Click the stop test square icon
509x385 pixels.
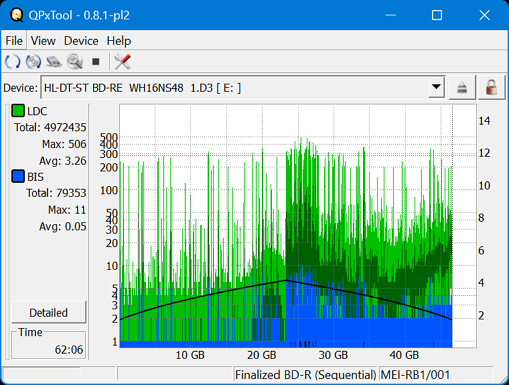(96, 62)
